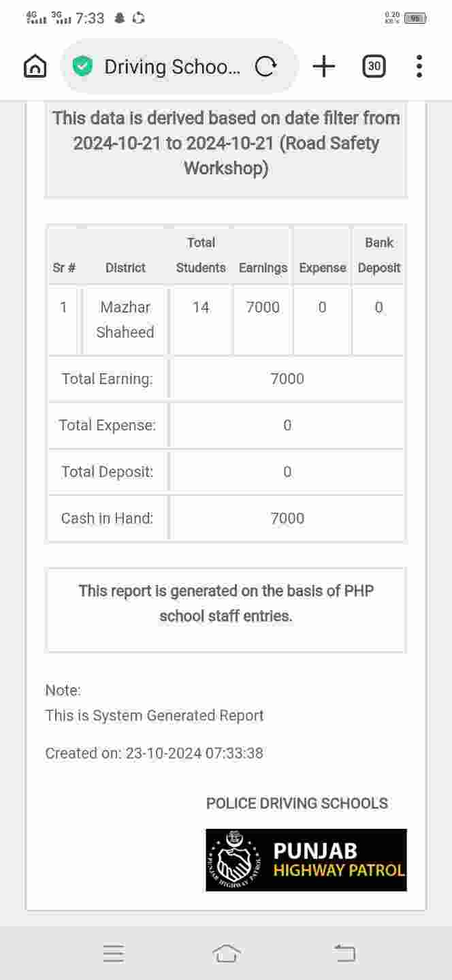
Task: Select the Mazhar Shaheed district cell
Action: coord(125,319)
